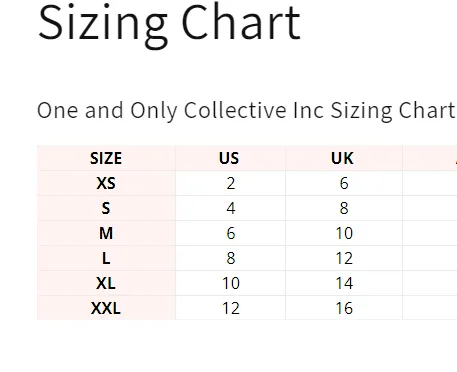Click UK value 6 for XS
457x372 pixels.
click(344, 183)
